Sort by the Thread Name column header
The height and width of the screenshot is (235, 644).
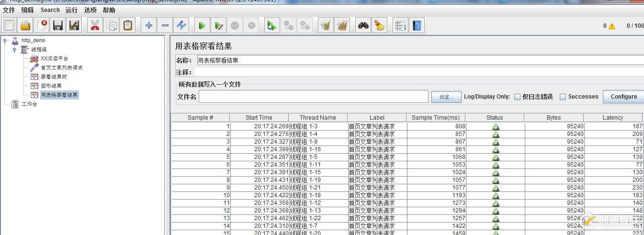tap(318, 117)
